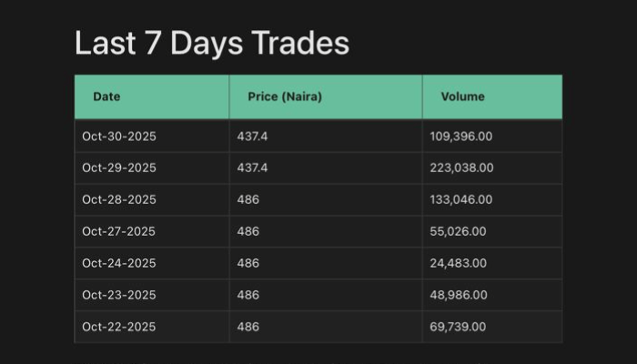Click the "Last 7 Days Trades" heading
The image size is (637, 364).
click(211, 43)
